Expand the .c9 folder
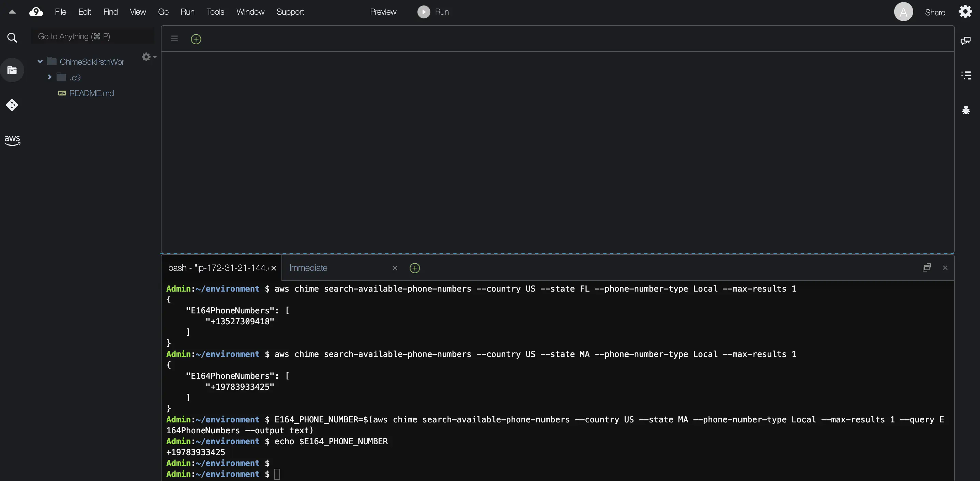The width and height of the screenshot is (980, 481). tap(49, 77)
